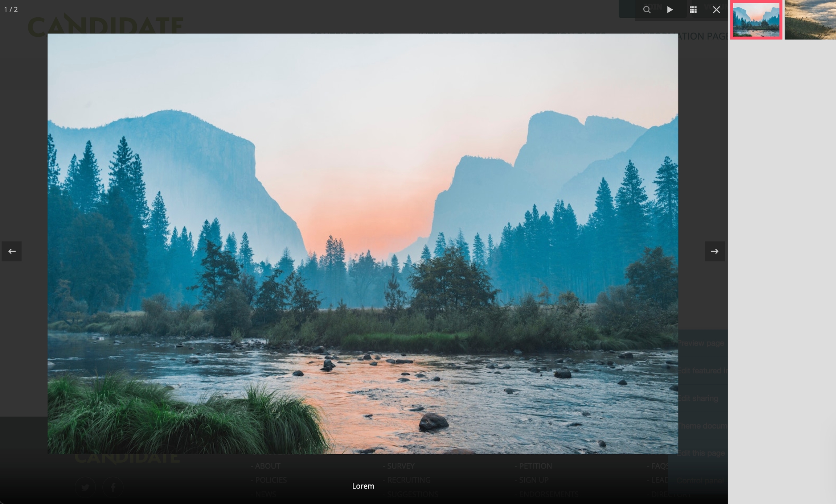Viewport: 836px width, 504px height.
Task: Open the INFORMATION PAGES menu
Action: (x=686, y=36)
